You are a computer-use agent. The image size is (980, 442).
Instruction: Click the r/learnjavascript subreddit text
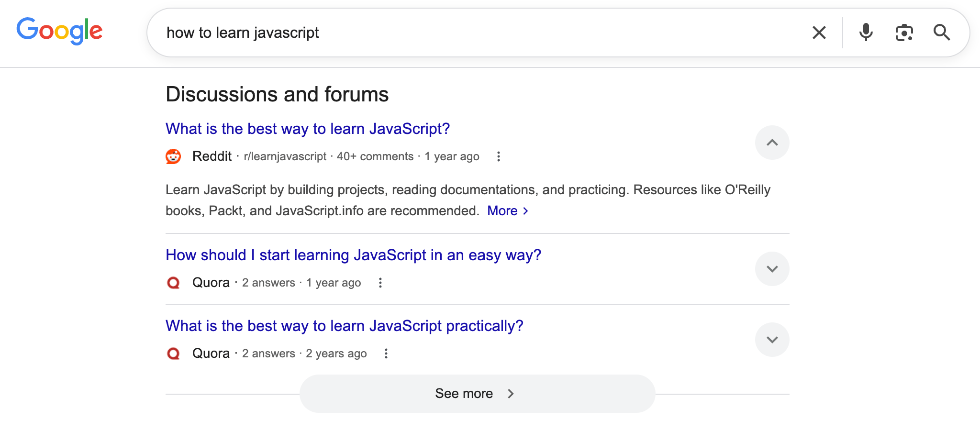coord(285,156)
